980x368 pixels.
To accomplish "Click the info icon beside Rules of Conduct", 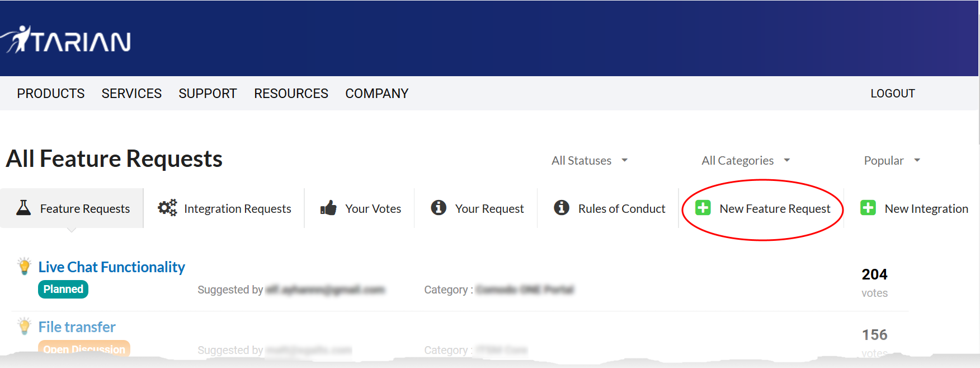I will click(x=562, y=208).
